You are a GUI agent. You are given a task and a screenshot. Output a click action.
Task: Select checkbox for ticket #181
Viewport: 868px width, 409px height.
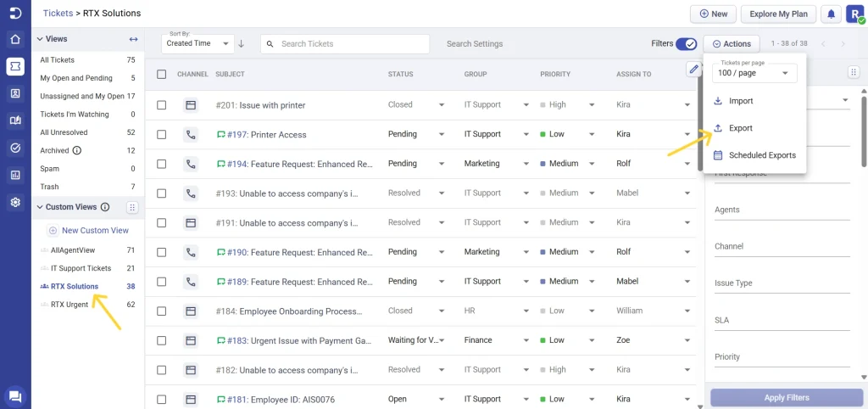point(162,399)
